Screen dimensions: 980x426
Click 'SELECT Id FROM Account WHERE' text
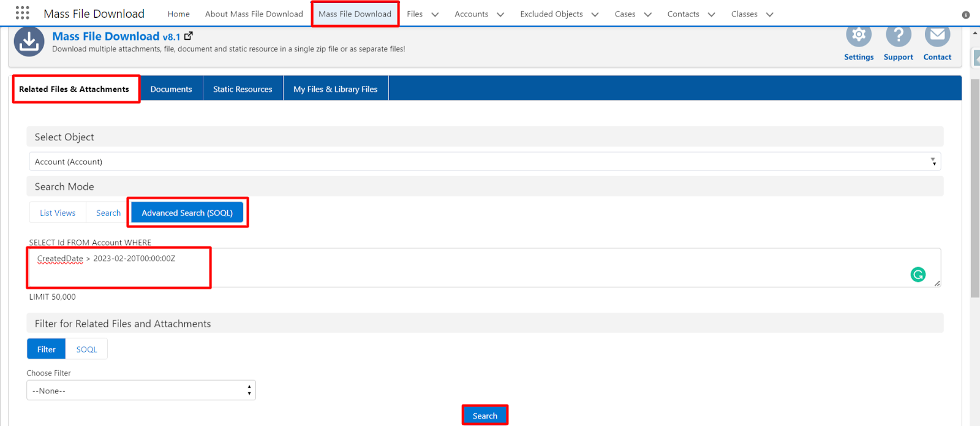tap(90, 243)
